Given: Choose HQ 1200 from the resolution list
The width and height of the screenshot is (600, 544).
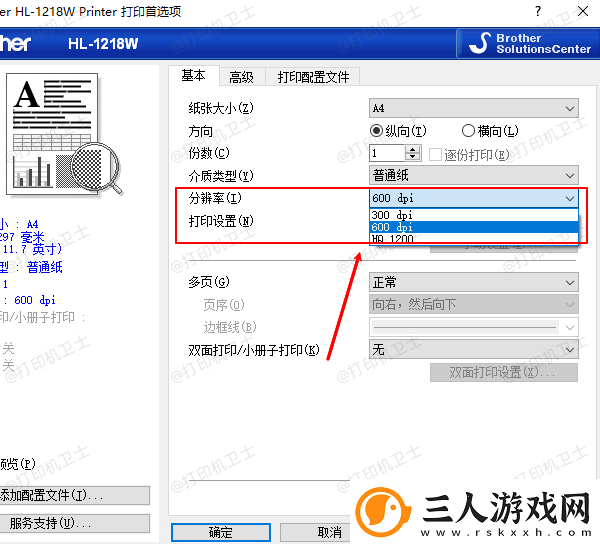Looking at the screenshot, I should point(474,238).
